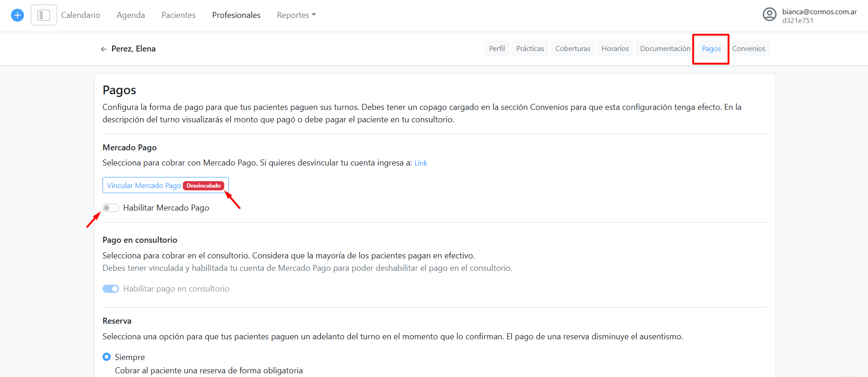Switch to the Convenios tab

[749, 48]
